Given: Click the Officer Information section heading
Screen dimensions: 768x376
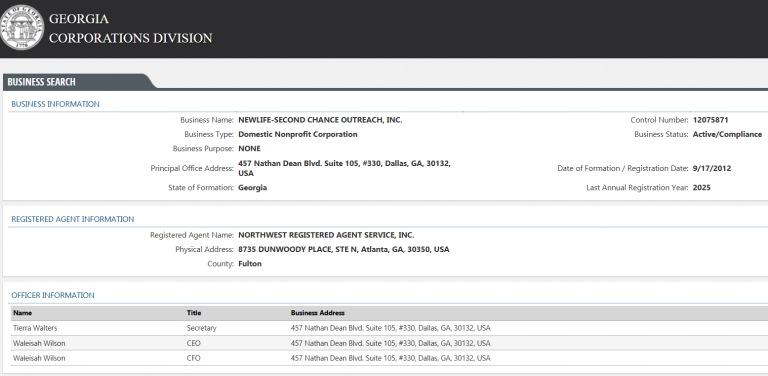Looking at the screenshot, I should [x=53, y=295].
